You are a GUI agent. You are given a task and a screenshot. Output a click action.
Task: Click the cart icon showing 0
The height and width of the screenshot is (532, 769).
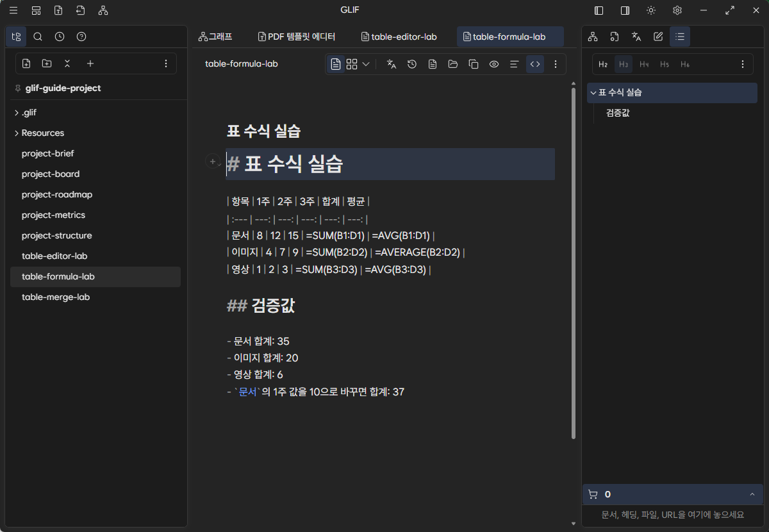593,494
